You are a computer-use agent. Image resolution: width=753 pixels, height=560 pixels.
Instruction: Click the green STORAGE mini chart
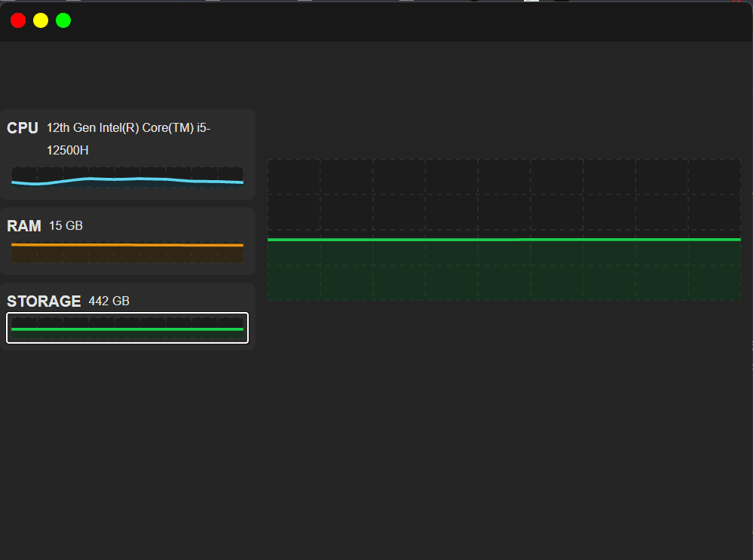[127, 328]
